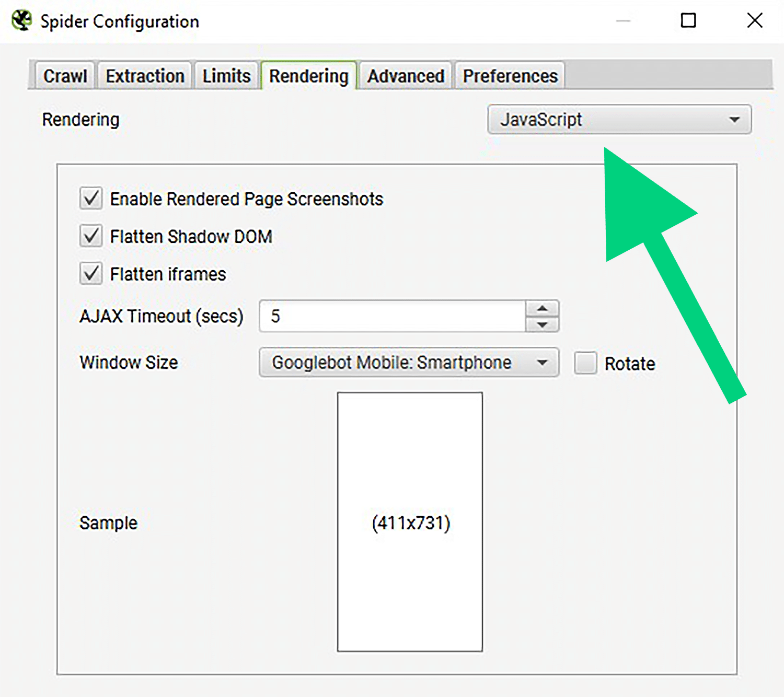This screenshot has width=784, height=697.
Task: Increase AJAX Timeout with up arrow
Action: 543,308
